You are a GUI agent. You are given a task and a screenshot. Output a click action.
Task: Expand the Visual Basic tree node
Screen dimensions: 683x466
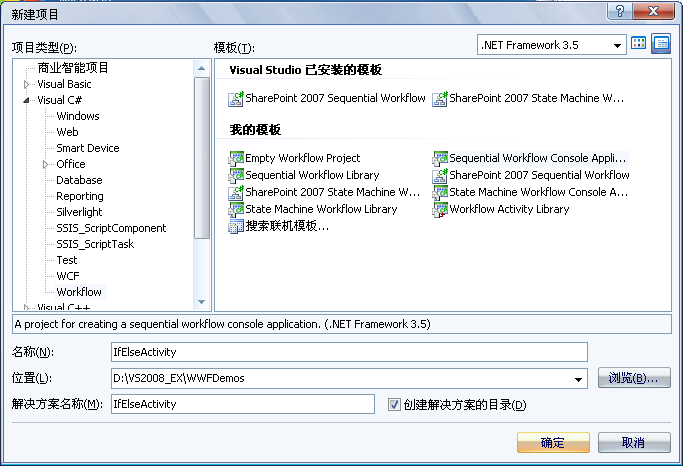26,84
